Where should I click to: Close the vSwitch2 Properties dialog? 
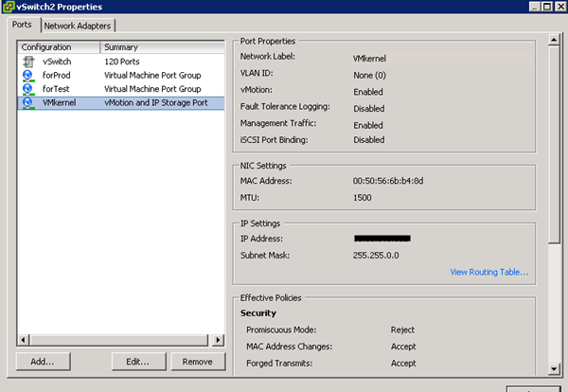pyautogui.click(x=558, y=8)
